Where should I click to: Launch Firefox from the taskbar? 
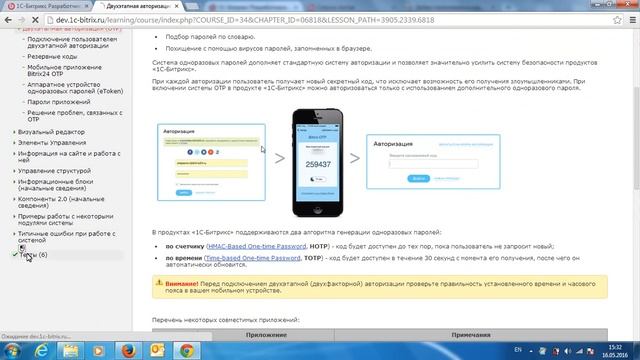point(128,351)
